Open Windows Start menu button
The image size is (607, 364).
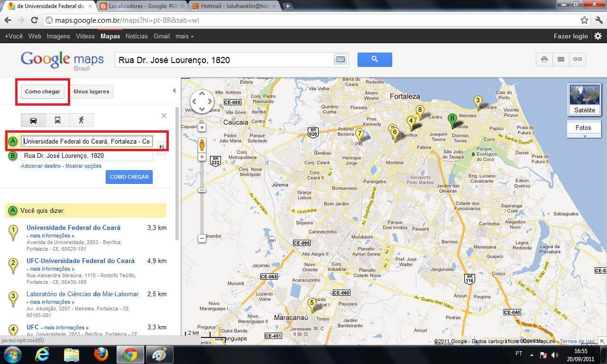click(x=12, y=355)
